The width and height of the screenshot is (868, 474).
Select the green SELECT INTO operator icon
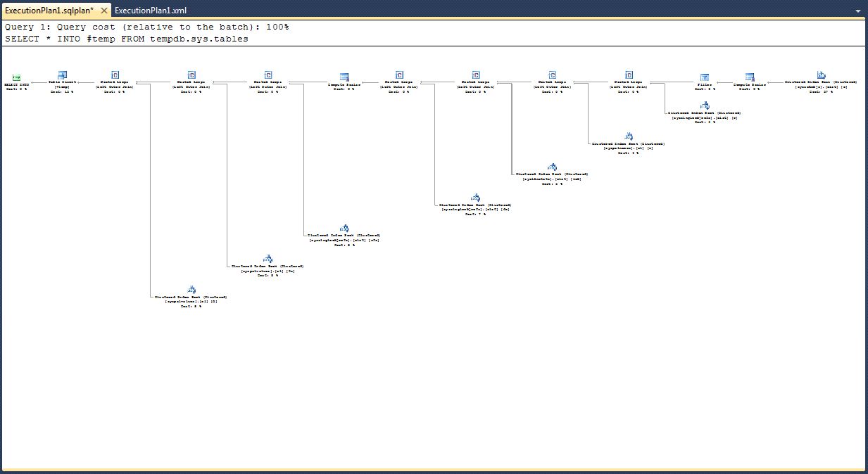[x=16, y=77]
